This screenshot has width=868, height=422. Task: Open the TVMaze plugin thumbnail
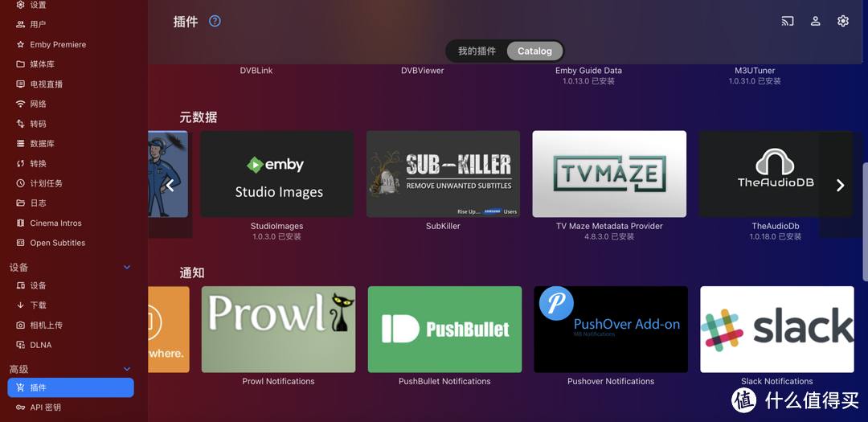(x=609, y=174)
